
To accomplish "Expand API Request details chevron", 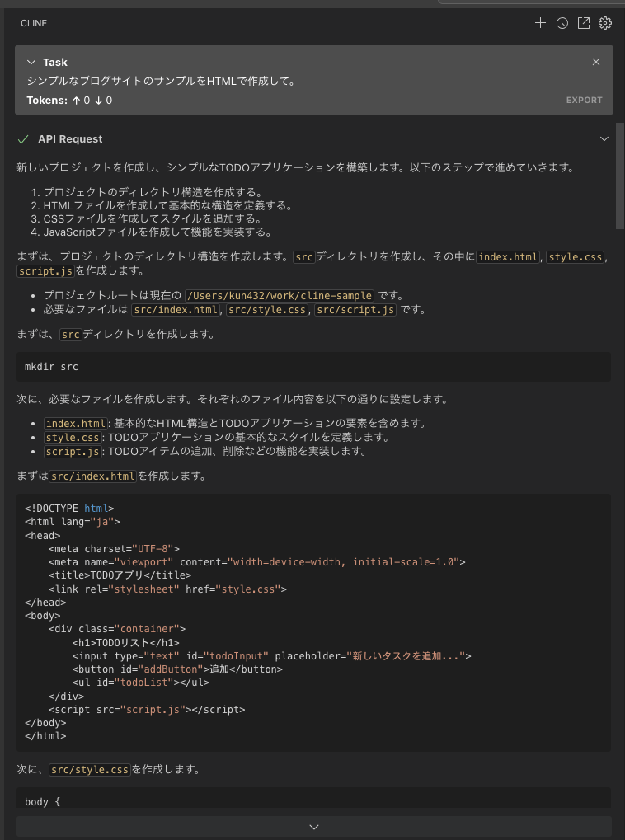I will (604, 138).
